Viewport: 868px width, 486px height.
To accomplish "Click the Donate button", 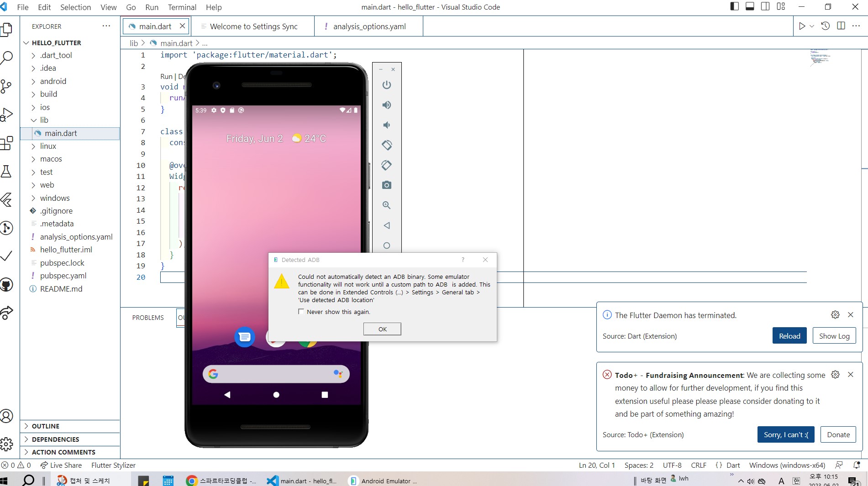I will pyautogui.click(x=838, y=434).
